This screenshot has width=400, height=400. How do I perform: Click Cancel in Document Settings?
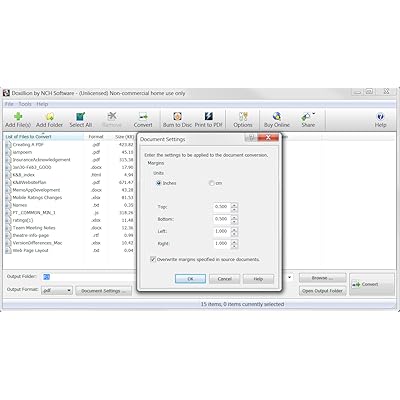224,279
